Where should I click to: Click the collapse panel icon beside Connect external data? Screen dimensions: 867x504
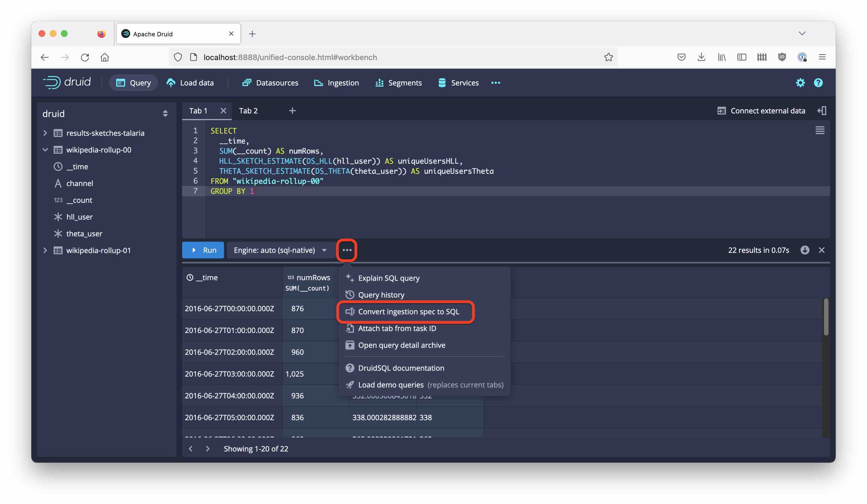pos(822,111)
